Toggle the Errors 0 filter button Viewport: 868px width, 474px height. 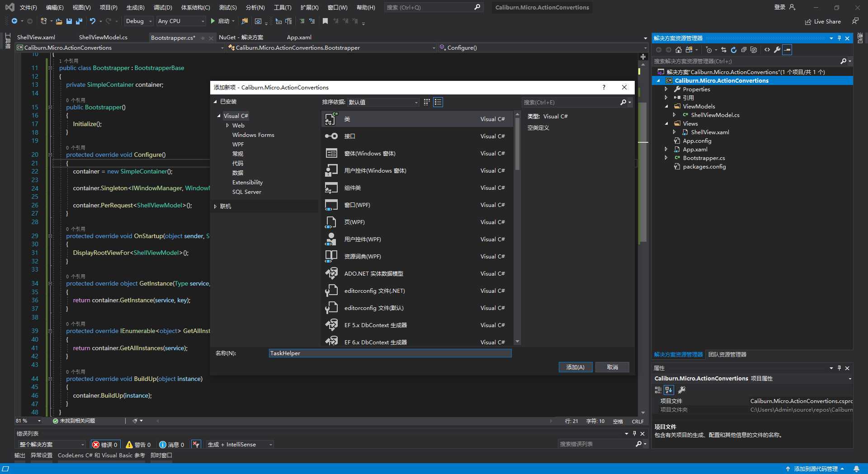click(105, 445)
